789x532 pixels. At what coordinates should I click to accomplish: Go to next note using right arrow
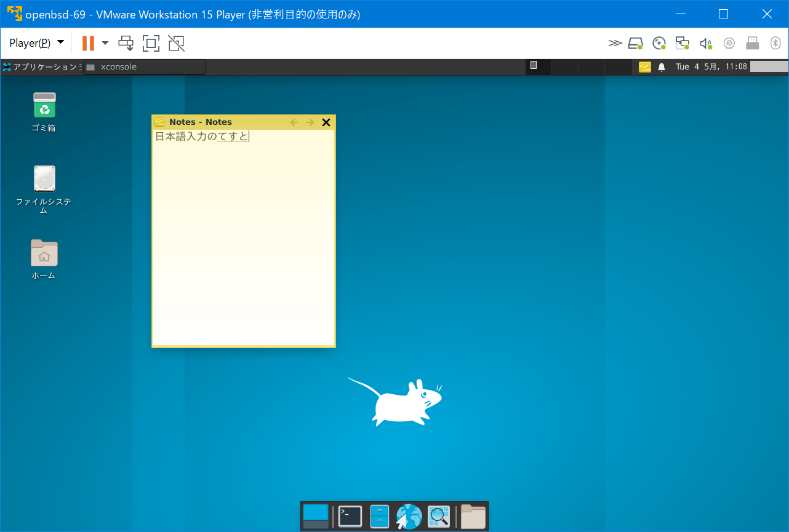(310, 122)
